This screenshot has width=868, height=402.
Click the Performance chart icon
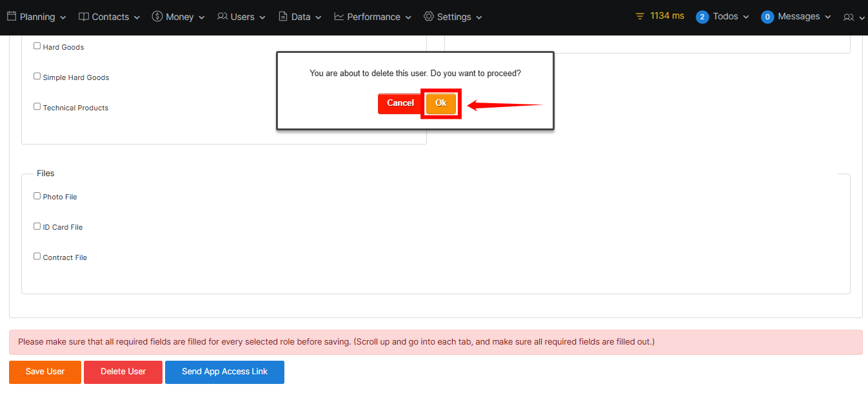pyautogui.click(x=339, y=17)
